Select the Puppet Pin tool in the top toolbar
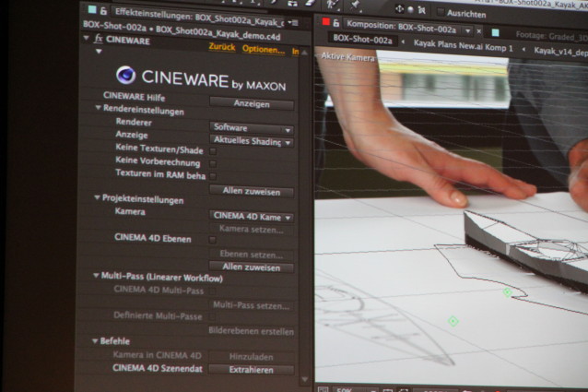The height and width of the screenshot is (392, 588). 355,4
